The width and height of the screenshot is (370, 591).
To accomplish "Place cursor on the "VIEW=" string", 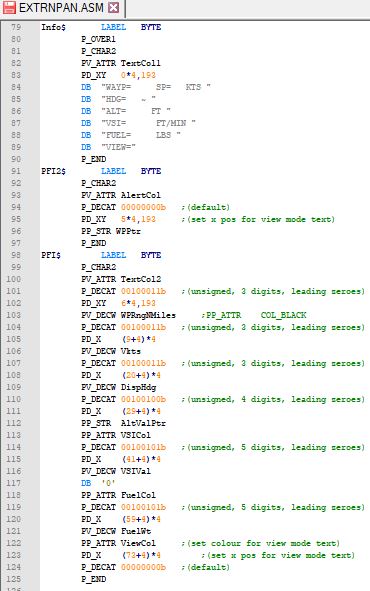I will (x=118, y=147).
